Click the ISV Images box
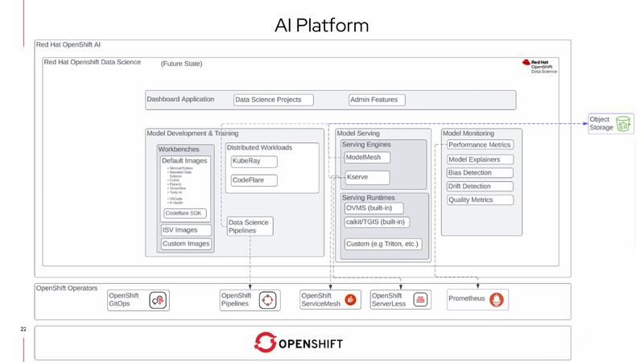Image resolution: width=644 pixels, height=362 pixels. point(186,230)
